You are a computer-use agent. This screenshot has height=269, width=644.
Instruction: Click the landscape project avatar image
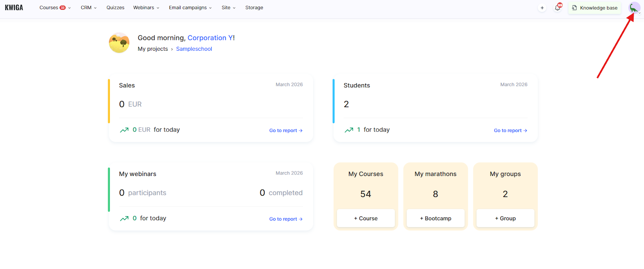click(119, 43)
